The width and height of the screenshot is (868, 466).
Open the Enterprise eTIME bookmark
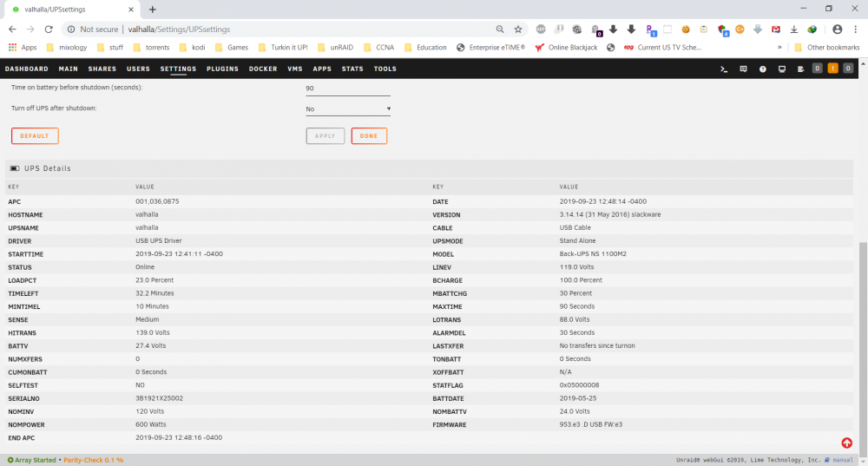(x=490, y=48)
